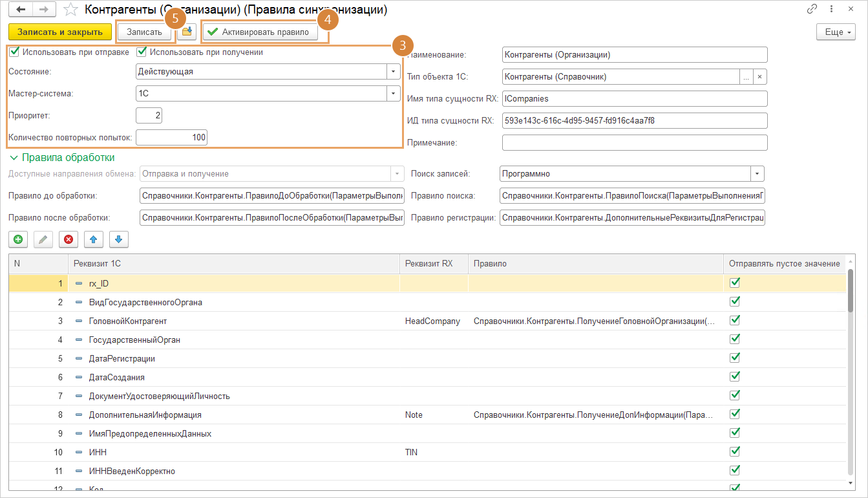The width and height of the screenshot is (868, 498).
Task: Add form to favorites star icon
Action: (x=72, y=10)
